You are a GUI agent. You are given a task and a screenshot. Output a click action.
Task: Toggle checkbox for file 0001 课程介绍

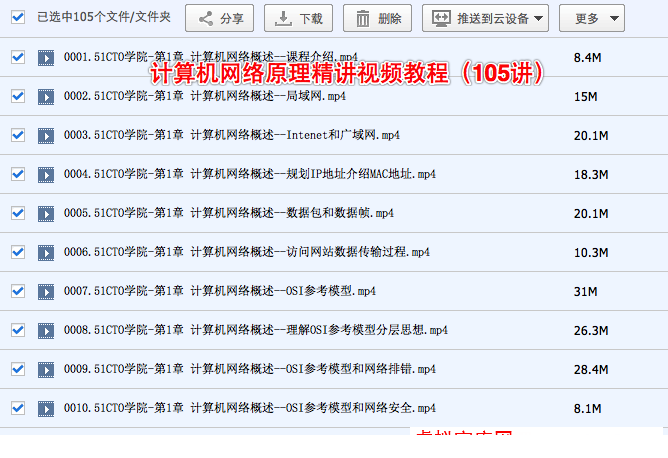click(x=18, y=57)
